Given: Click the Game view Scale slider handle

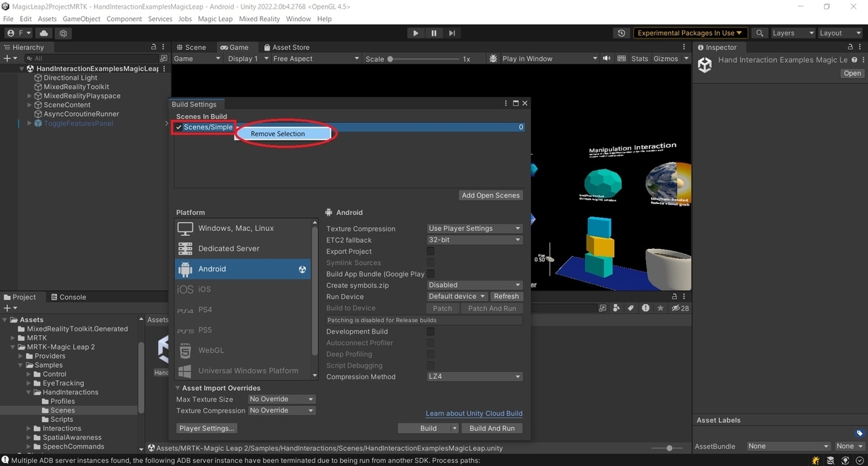Looking at the screenshot, I should [391, 59].
